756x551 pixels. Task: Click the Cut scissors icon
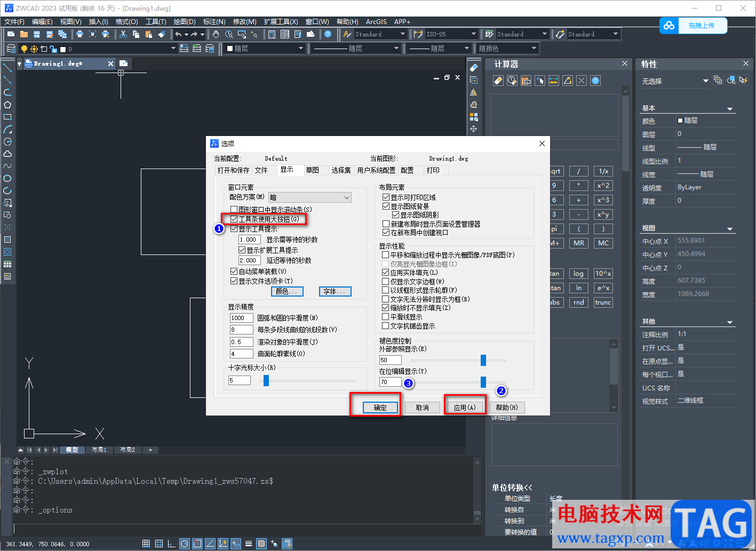tap(123, 34)
